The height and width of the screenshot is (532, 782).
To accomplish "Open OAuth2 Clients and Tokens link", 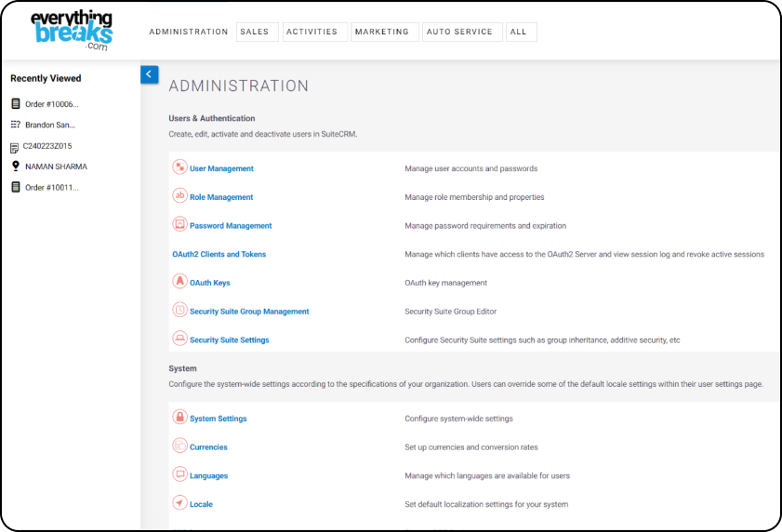I will coord(219,254).
